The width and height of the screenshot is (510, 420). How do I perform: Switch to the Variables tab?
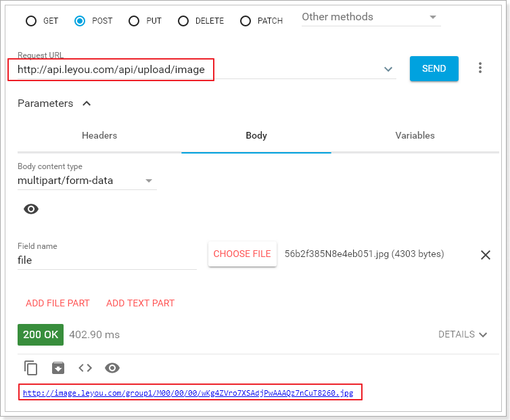click(x=415, y=135)
